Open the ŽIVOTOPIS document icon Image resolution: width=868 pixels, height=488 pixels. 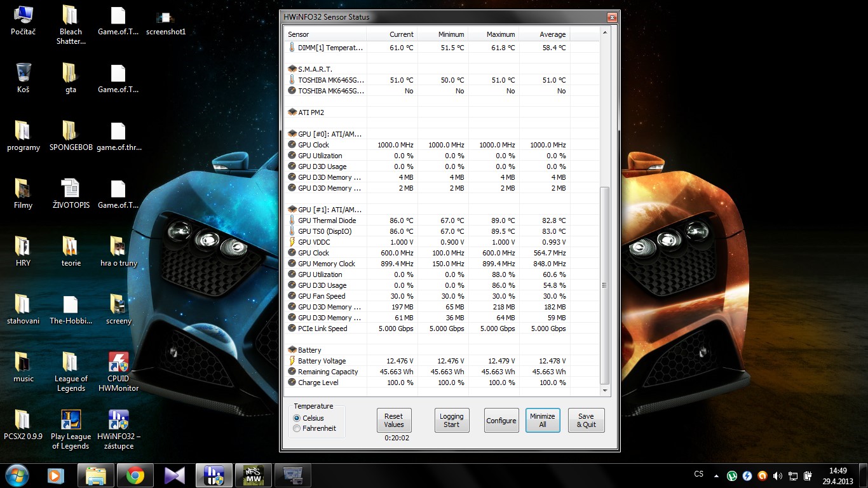(71, 194)
